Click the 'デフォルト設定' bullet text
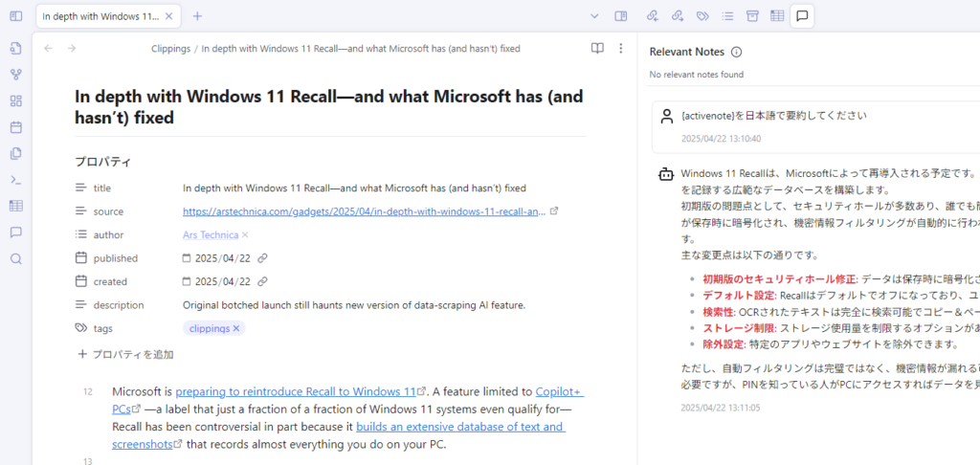 pos(740,295)
